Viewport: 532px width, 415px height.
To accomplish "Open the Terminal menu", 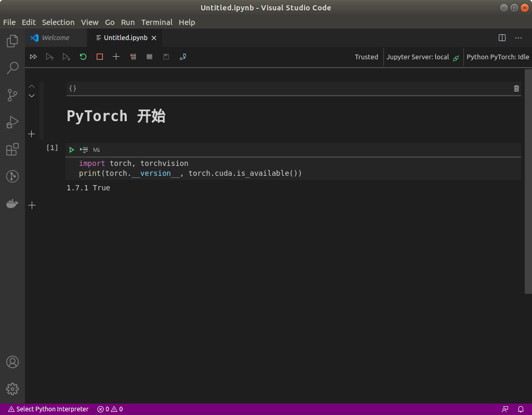I will 157,22.
